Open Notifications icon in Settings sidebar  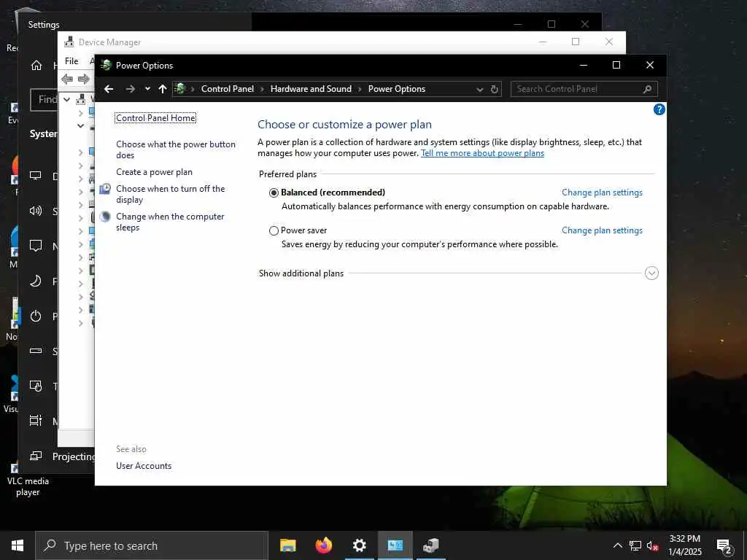tap(36, 246)
